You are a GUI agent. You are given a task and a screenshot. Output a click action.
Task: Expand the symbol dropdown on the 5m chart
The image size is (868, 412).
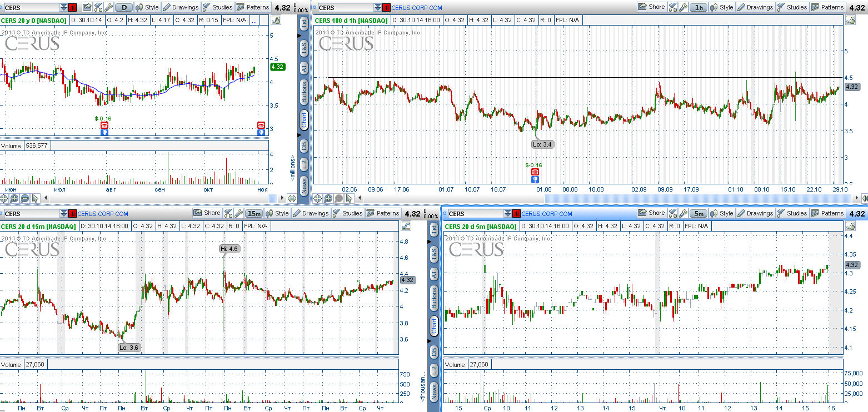508,214
